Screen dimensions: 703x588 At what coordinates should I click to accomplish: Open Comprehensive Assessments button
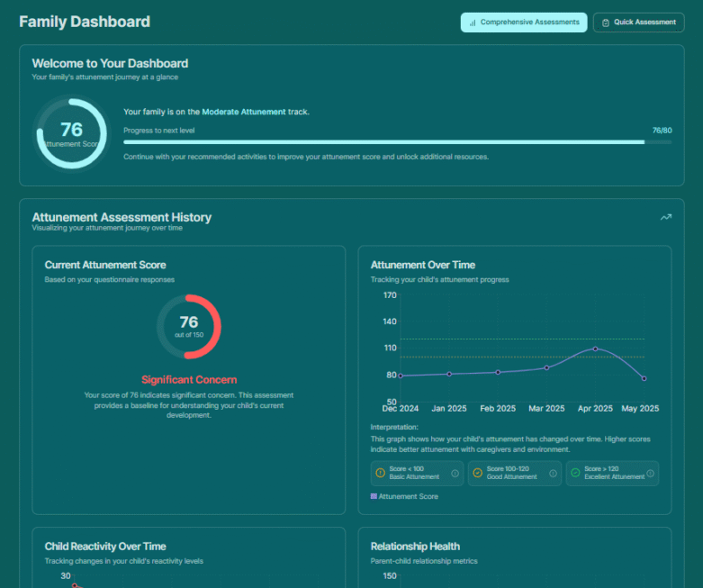click(524, 23)
